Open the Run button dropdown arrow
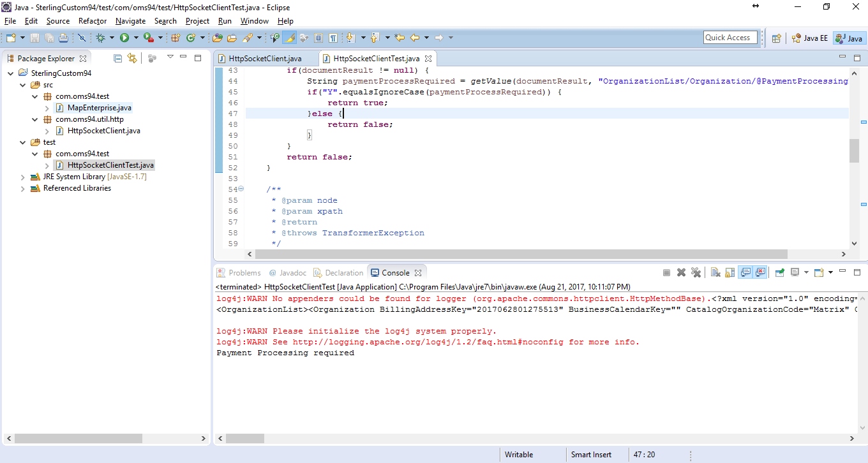Viewport: 868px width, 463px height. pos(135,38)
